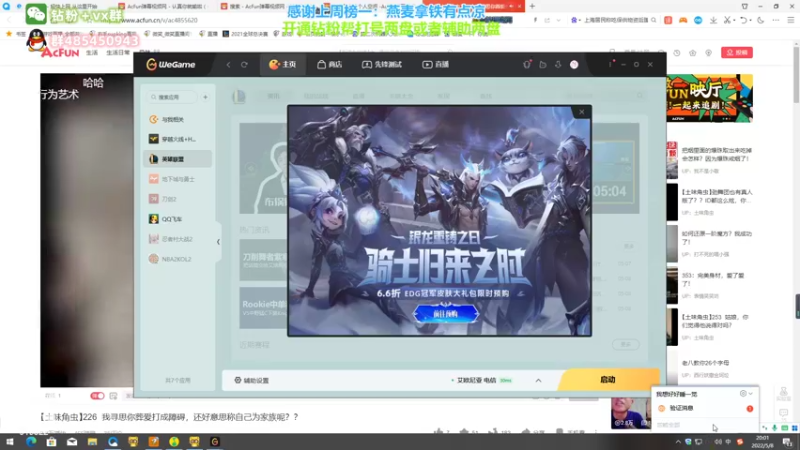Click the browser undo arrow icon
This screenshot has width=800, height=450.
coord(743,20)
